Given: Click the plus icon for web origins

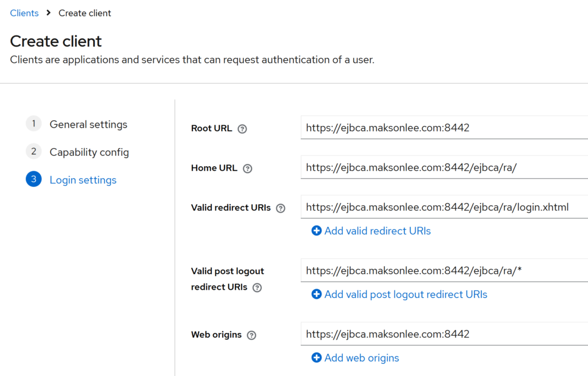Looking at the screenshot, I should pyautogui.click(x=316, y=358).
